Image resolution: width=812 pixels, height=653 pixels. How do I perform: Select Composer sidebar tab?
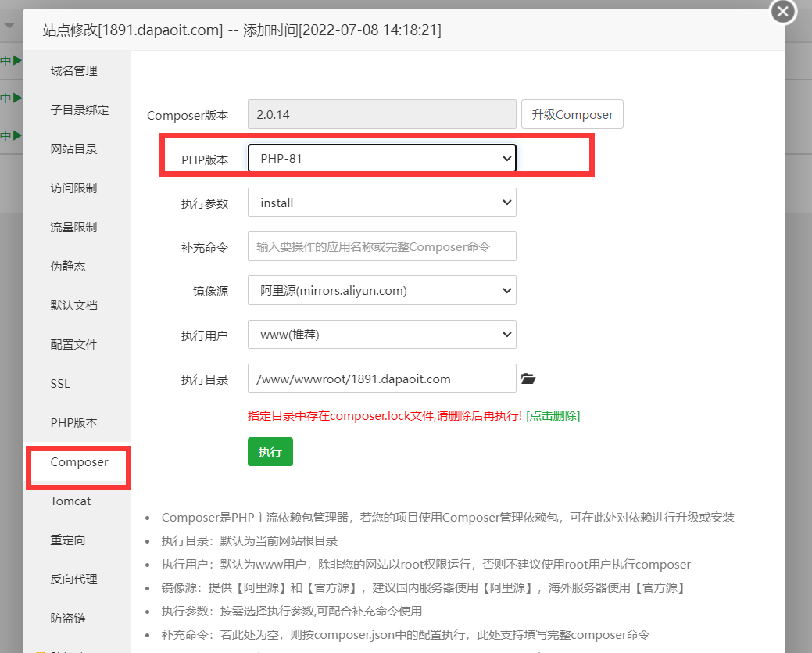(79, 462)
